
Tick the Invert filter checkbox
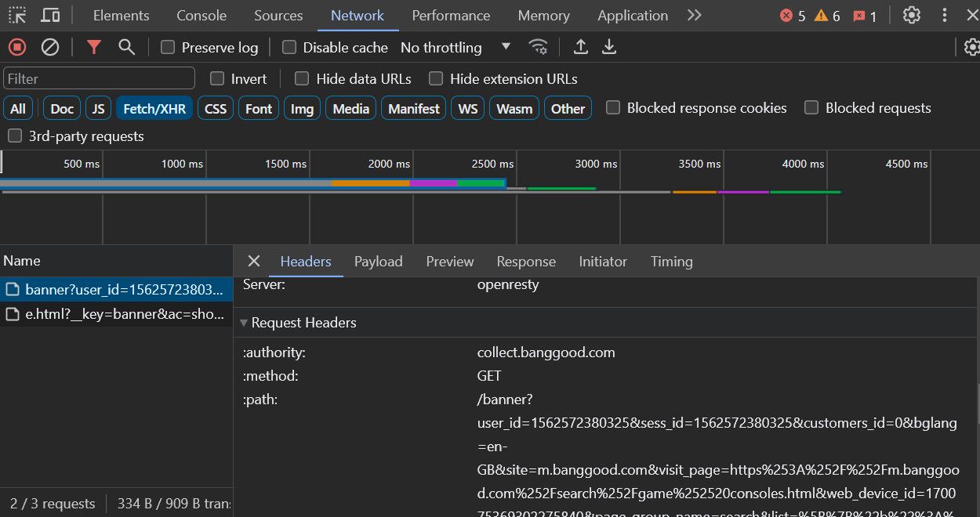click(x=216, y=78)
